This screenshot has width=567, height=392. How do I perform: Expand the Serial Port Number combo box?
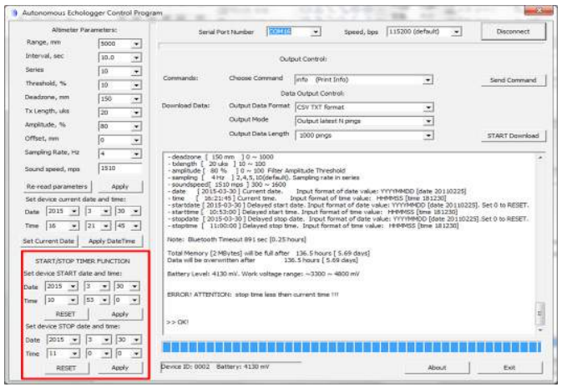click(x=315, y=32)
